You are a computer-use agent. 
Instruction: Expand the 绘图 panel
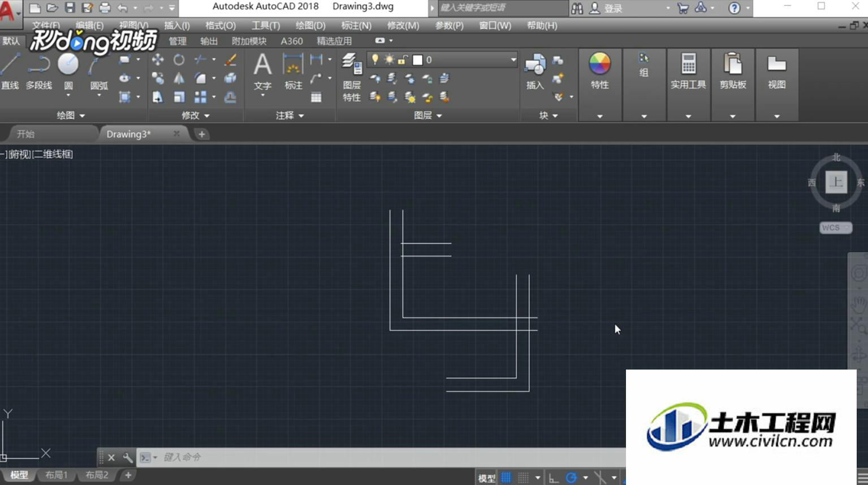coord(71,115)
